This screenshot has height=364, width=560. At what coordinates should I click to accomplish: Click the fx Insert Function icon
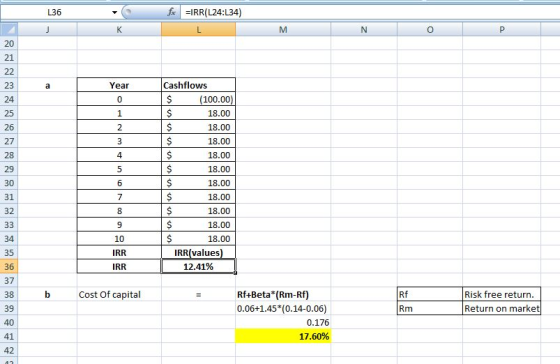click(172, 12)
